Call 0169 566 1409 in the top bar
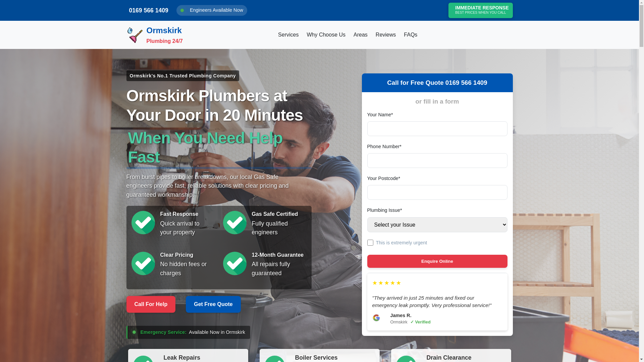Image resolution: width=644 pixels, height=362 pixels. point(149,10)
